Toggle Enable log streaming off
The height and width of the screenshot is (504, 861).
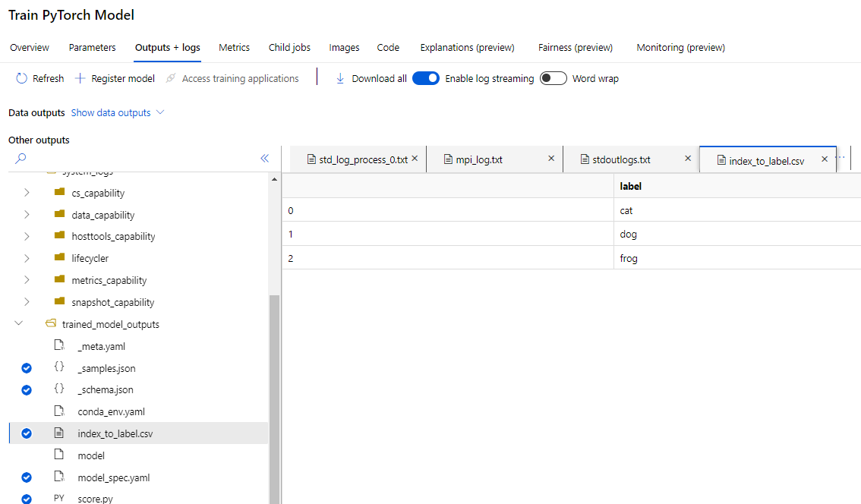[426, 78]
